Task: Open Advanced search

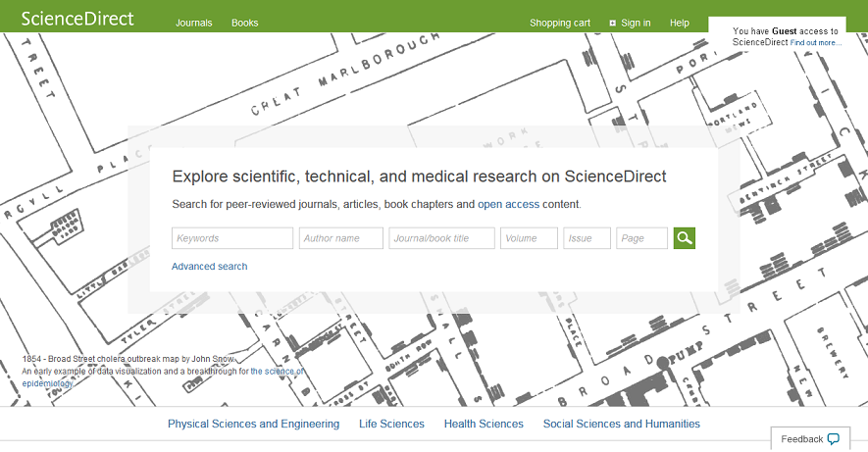Action: (x=209, y=266)
